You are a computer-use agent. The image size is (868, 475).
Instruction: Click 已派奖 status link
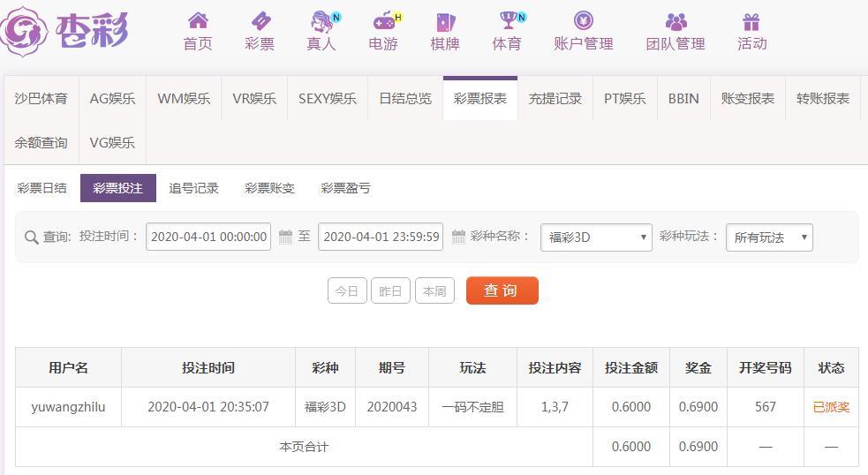coord(831,407)
